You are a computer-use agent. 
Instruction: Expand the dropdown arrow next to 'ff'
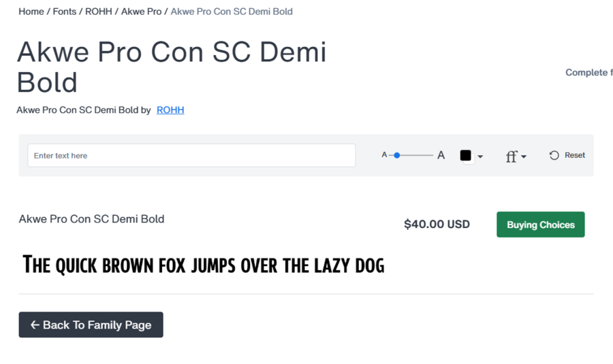(524, 156)
